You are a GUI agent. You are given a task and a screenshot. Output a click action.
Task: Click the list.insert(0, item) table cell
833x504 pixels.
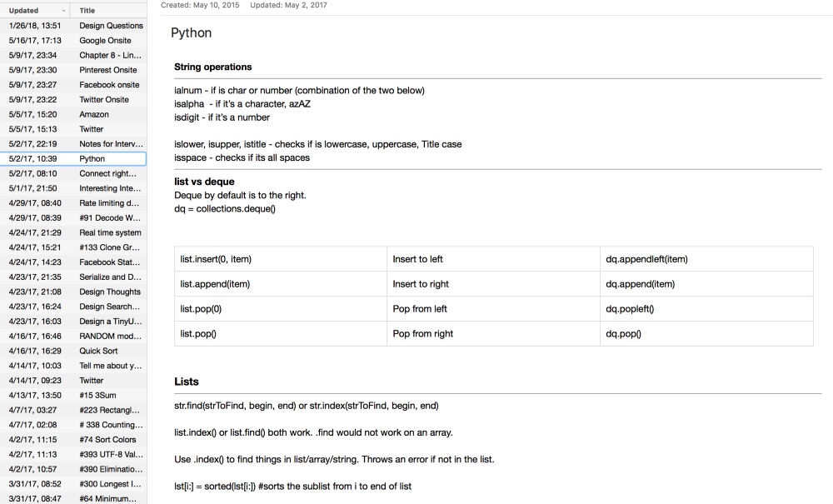[216, 259]
